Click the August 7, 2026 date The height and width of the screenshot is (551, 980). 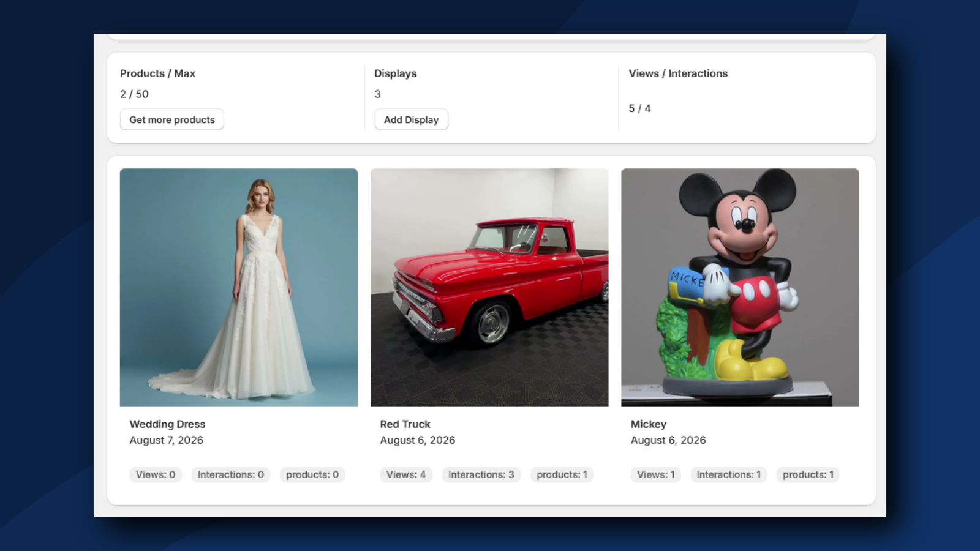pos(166,440)
